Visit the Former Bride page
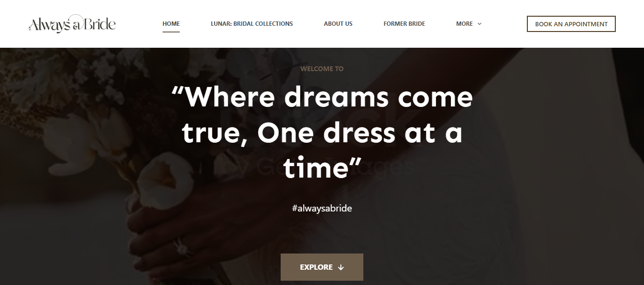 tap(404, 24)
